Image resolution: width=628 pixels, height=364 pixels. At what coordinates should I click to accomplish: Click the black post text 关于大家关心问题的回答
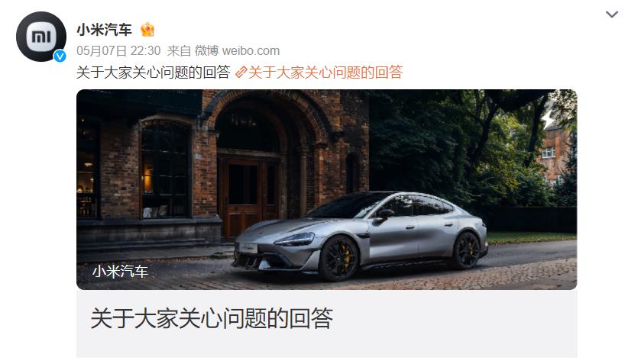154,72
